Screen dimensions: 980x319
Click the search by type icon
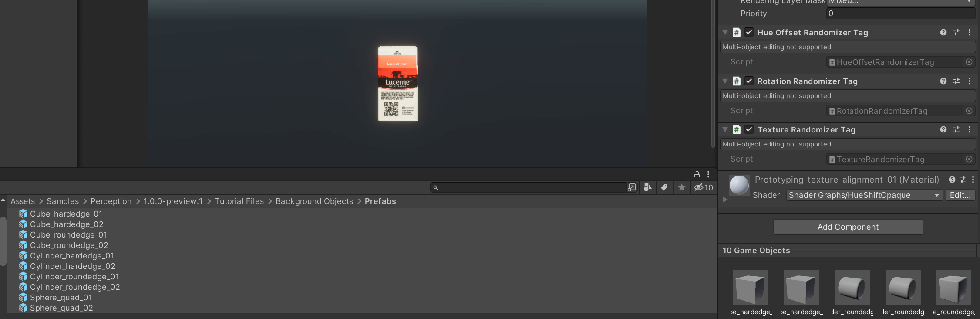[x=648, y=187]
